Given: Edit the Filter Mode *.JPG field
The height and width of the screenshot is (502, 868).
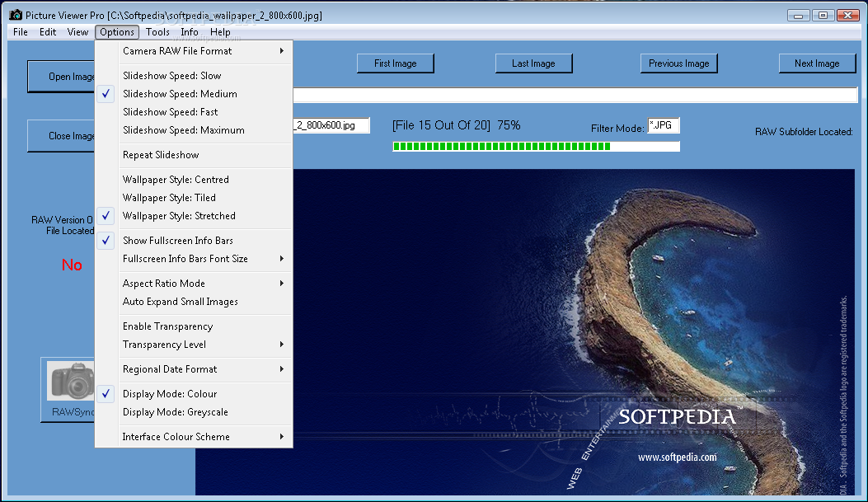Looking at the screenshot, I should pyautogui.click(x=664, y=125).
